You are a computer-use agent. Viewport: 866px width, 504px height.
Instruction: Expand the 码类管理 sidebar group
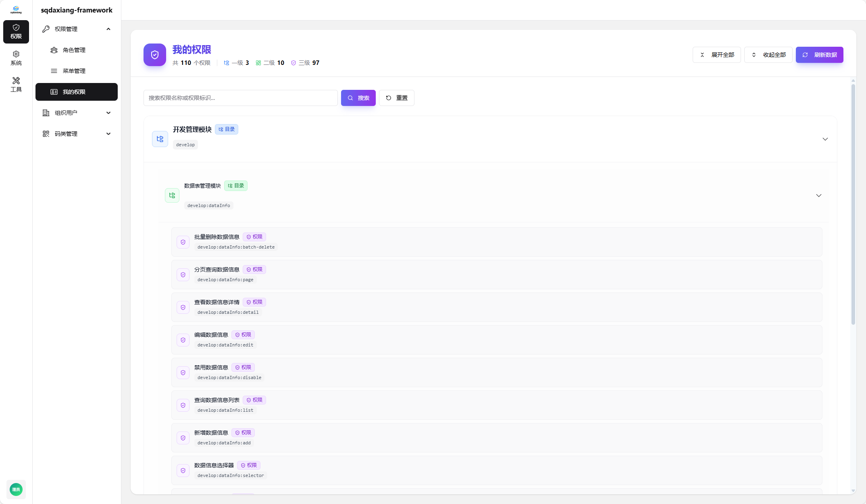(108, 134)
